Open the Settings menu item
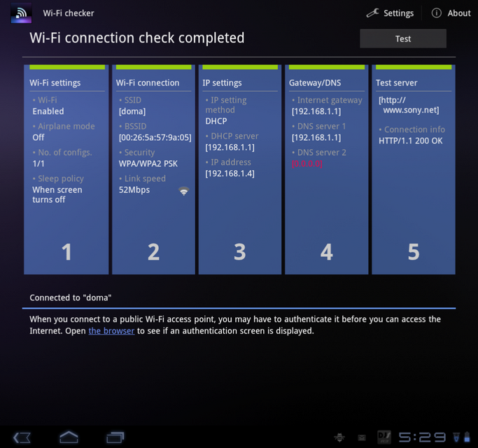The image size is (478, 448). click(x=390, y=13)
